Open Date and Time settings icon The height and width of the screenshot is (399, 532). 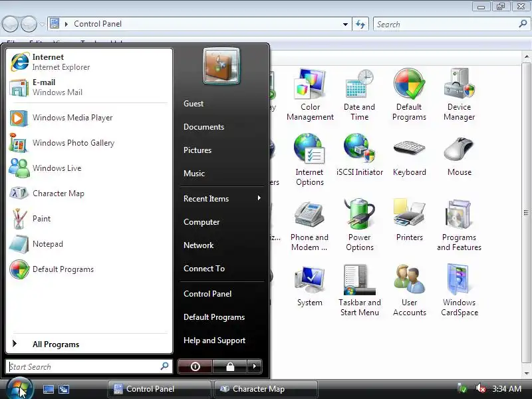(x=359, y=94)
